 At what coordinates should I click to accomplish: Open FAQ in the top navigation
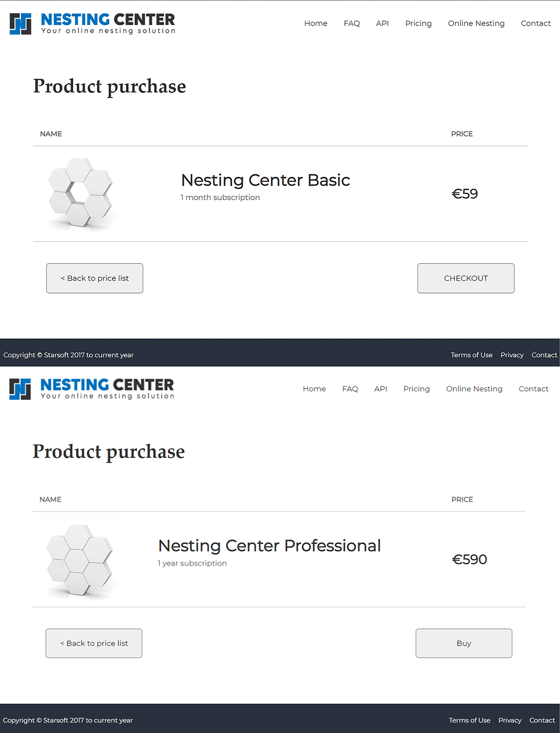351,23
